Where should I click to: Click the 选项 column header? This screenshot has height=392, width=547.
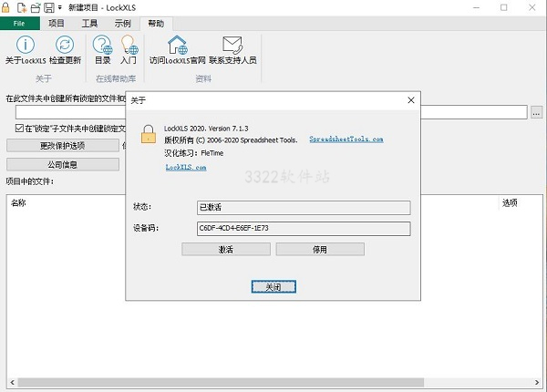click(510, 202)
